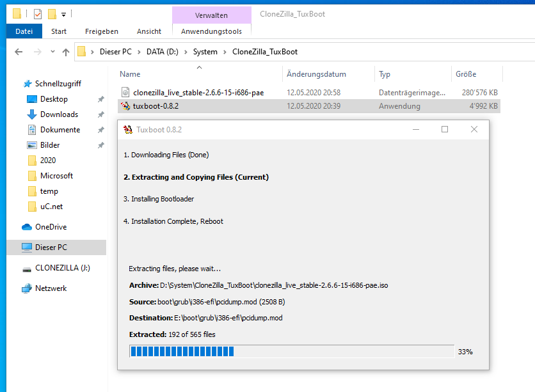
Task: Maximize the Tuxboot 0.8.2 window
Action: [445, 130]
